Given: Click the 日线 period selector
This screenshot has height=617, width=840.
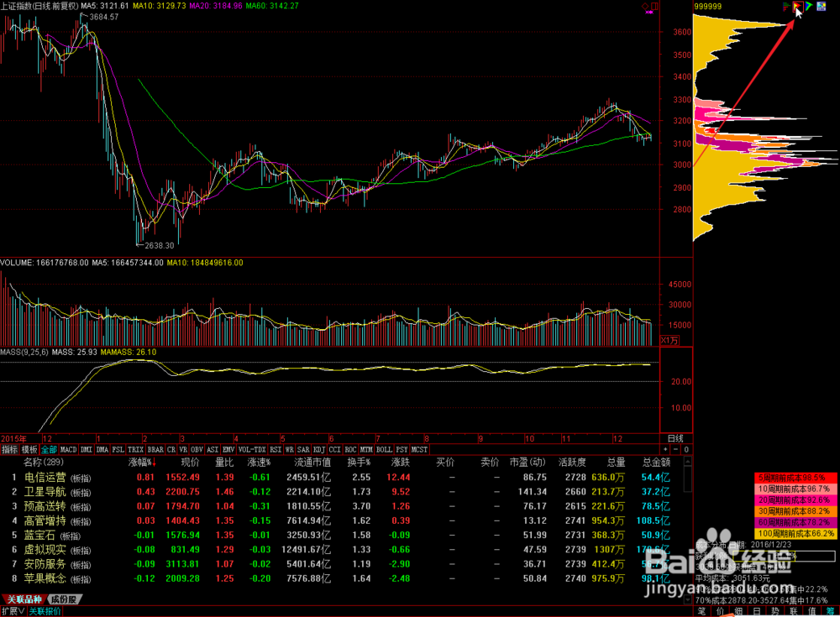Looking at the screenshot, I should 675,438.
